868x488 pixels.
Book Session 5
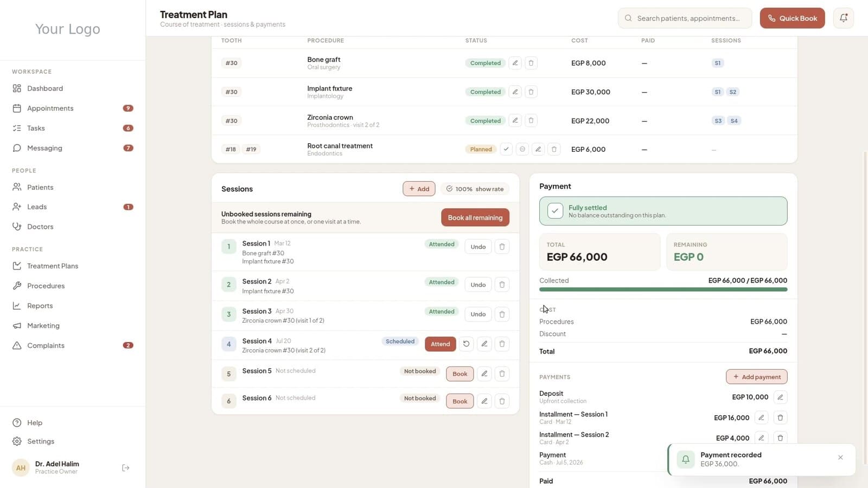460,374
